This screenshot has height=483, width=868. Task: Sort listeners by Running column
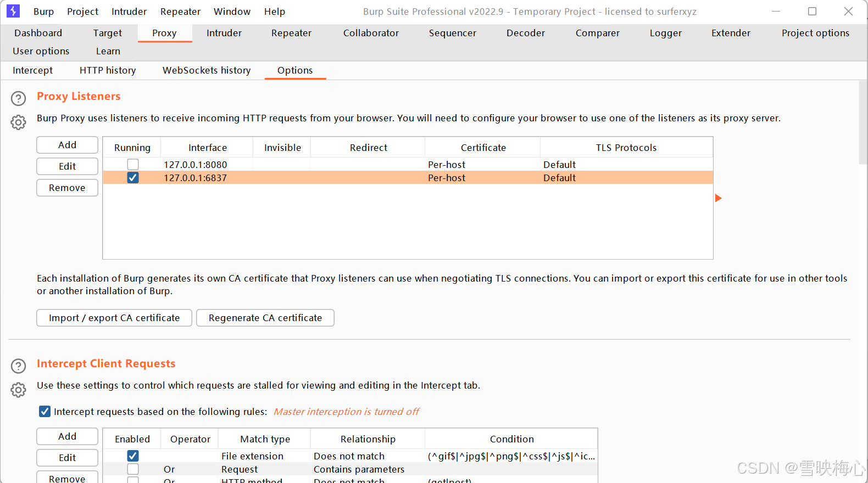pos(132,148)
